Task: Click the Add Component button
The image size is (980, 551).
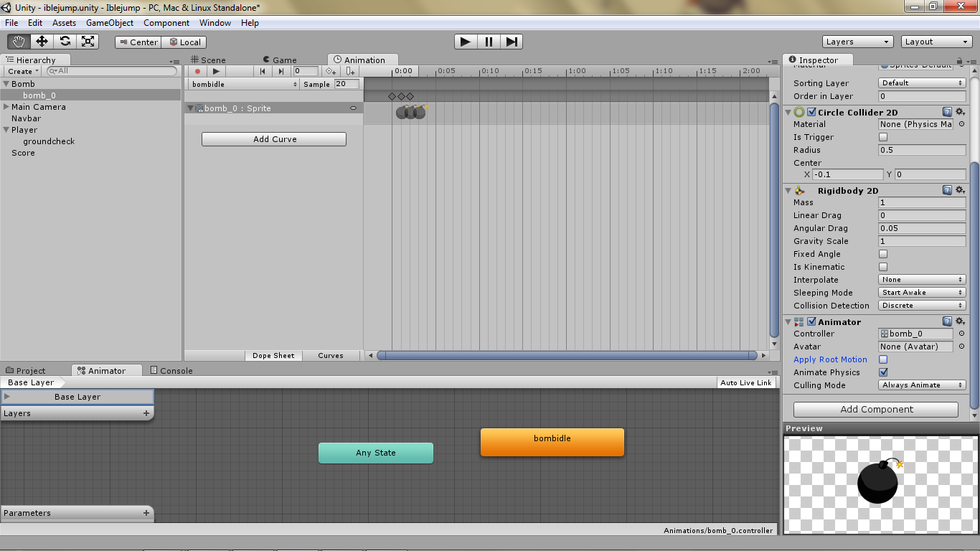Action: pos(875,409)
